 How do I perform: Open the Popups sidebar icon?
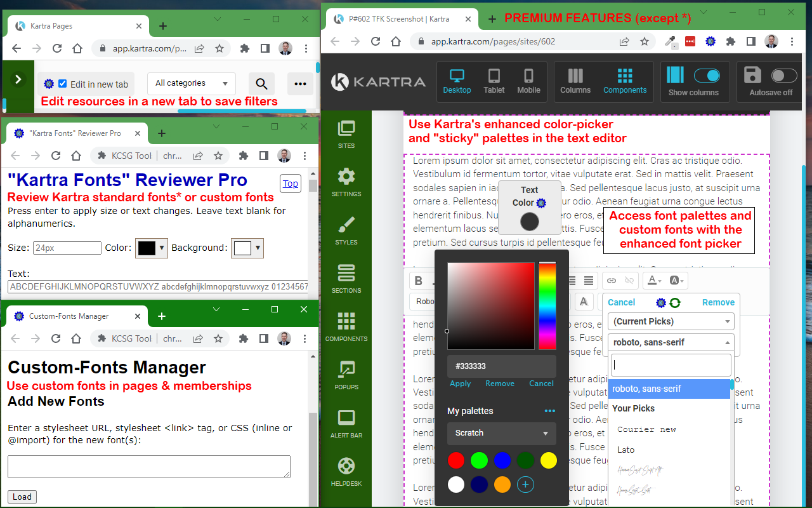pyautogui.click(x=346, y=375)
